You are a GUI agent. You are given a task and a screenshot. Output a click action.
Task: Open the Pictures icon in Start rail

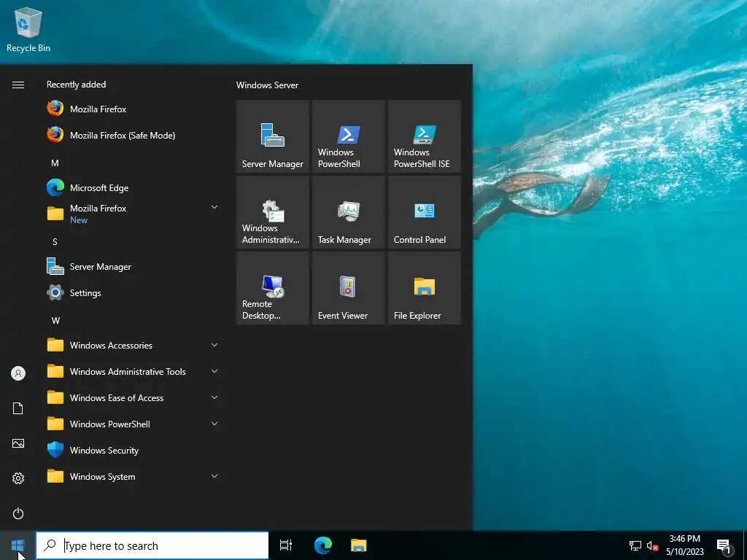[x=18, y=443]
